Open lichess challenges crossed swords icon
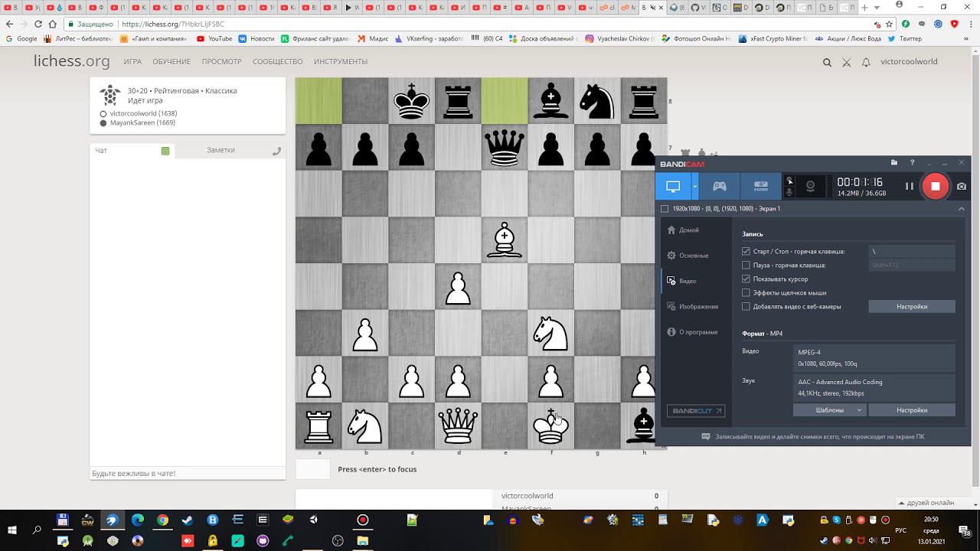The width and height of the screenshot is (980, 551). coord(847,62)
